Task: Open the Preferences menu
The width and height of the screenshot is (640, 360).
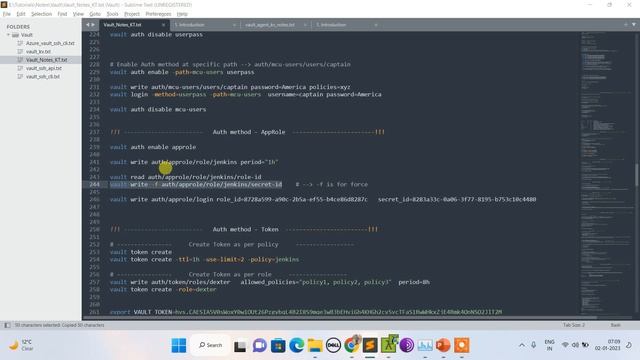Action: click(158, 14)
